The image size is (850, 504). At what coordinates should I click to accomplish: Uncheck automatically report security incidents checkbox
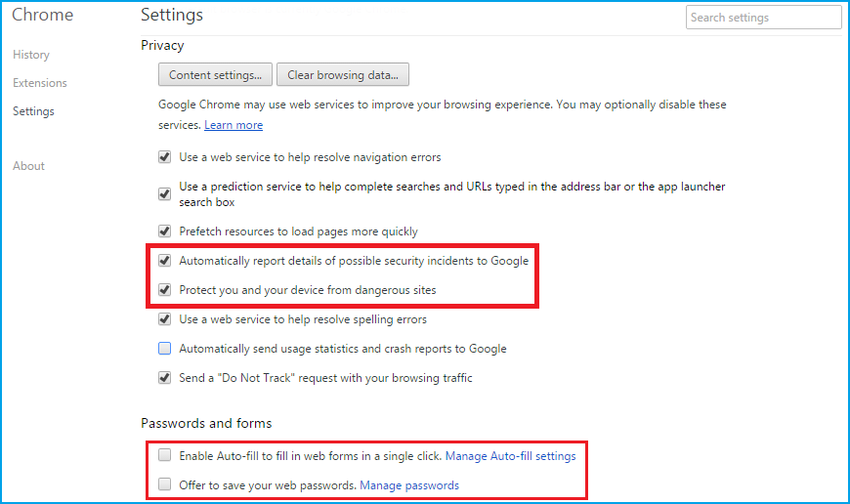point(165,261)
